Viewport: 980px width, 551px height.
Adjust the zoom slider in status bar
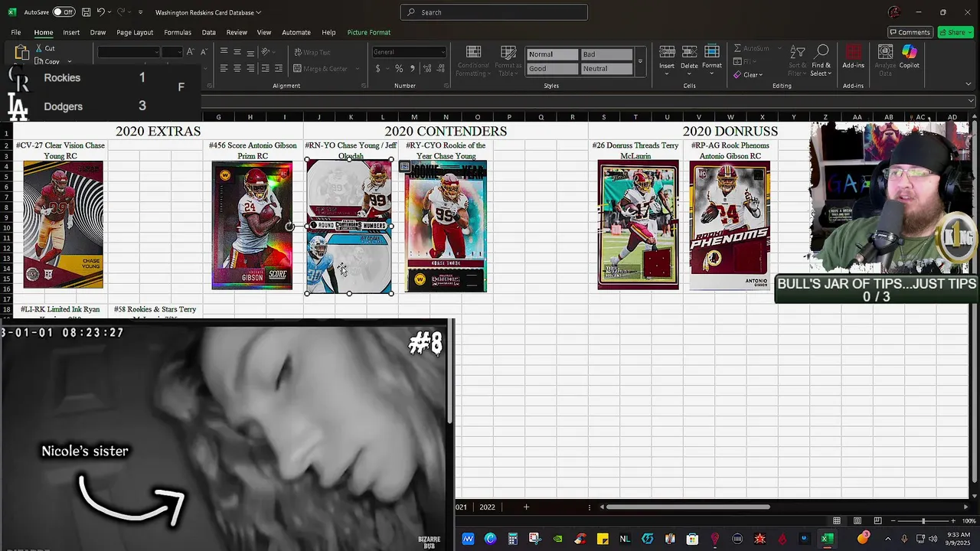pos(923,521)
